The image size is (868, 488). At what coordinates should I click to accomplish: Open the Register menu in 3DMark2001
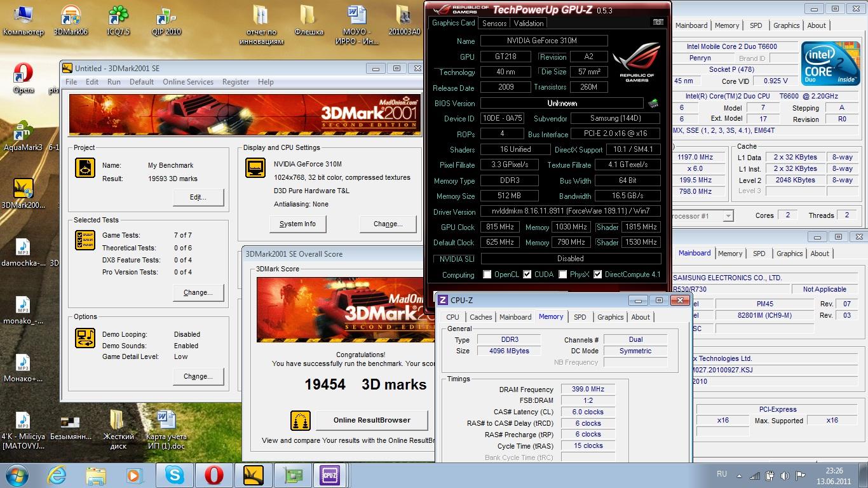236,82
